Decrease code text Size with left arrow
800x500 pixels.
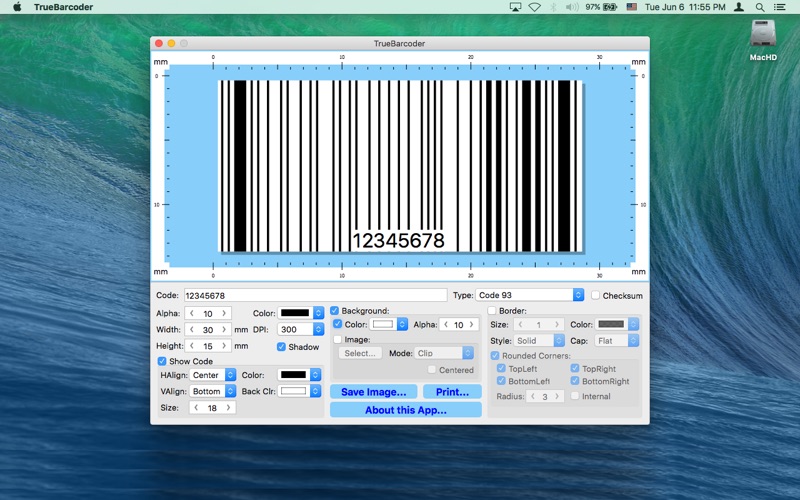point(196,408)
